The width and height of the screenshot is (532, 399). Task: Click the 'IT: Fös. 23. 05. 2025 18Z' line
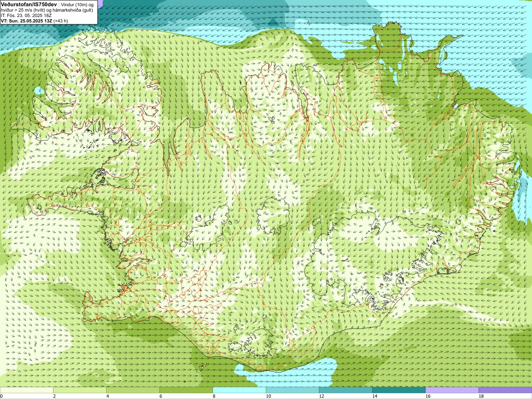point(26,15)
